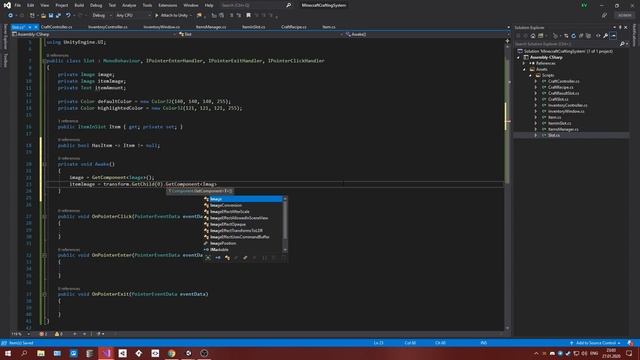Click Solution Explorer Refresh icon
The height and width of the screenshot is (360, 640).
click(x=573, y=36)
